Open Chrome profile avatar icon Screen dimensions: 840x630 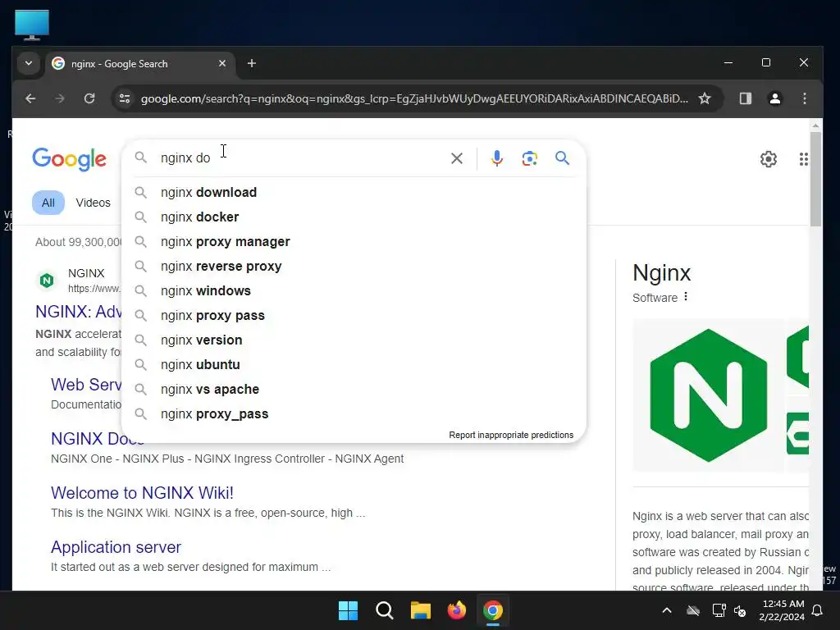(774, 98)
